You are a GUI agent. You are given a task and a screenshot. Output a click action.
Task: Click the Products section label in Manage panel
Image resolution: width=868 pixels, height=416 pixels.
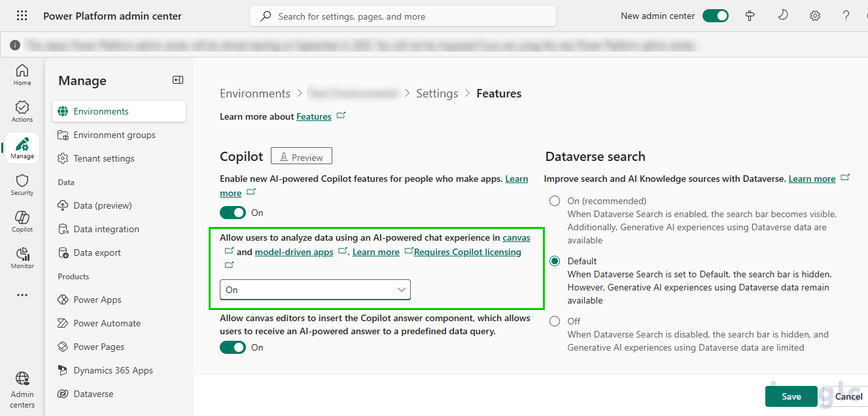73,277
